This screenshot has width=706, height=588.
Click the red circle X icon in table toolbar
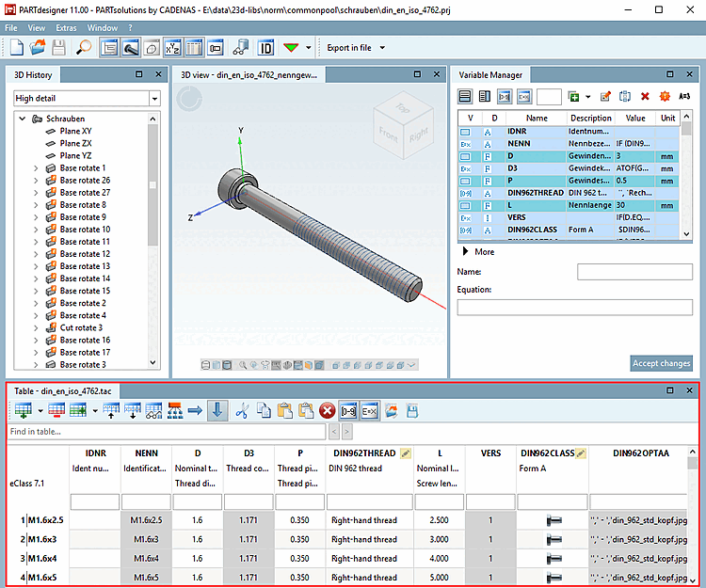coord(327,410)
